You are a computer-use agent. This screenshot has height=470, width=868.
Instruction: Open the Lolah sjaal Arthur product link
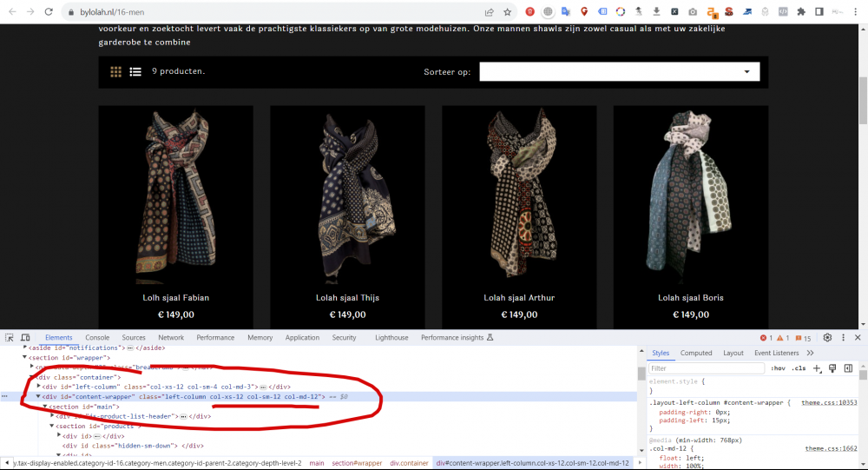pyautogui.click(x=519, y=298)
